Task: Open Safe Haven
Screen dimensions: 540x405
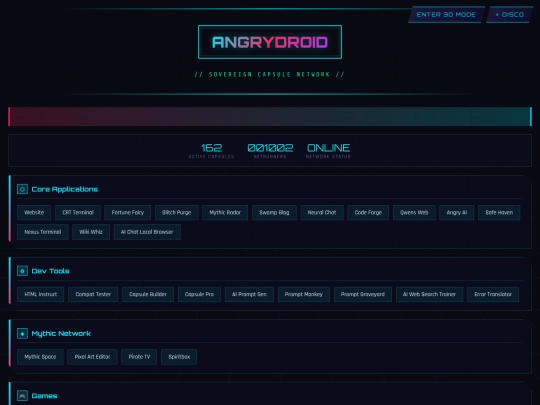Action: click(x=499, y=212)
